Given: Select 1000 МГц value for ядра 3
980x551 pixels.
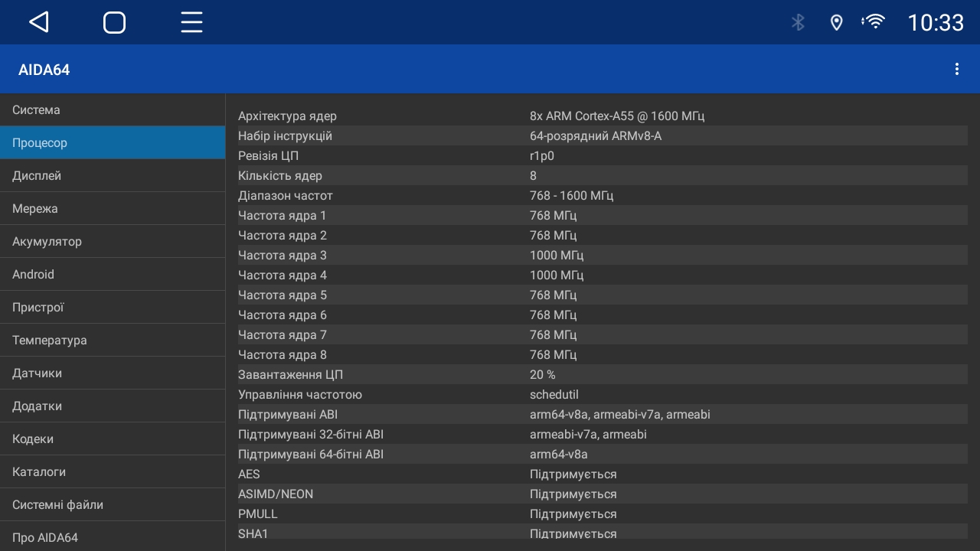Looking at the screenshot, I should click(557, 256).
